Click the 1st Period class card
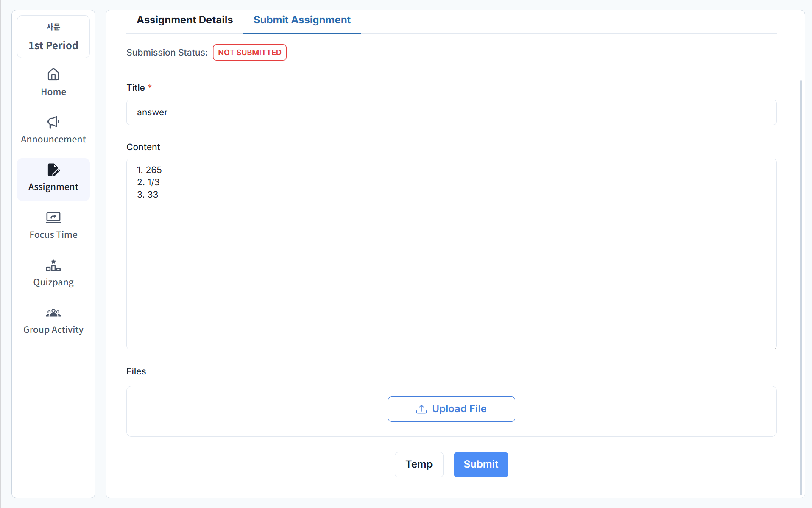This screenshot has width=812, height=508. tap(53, 37)
